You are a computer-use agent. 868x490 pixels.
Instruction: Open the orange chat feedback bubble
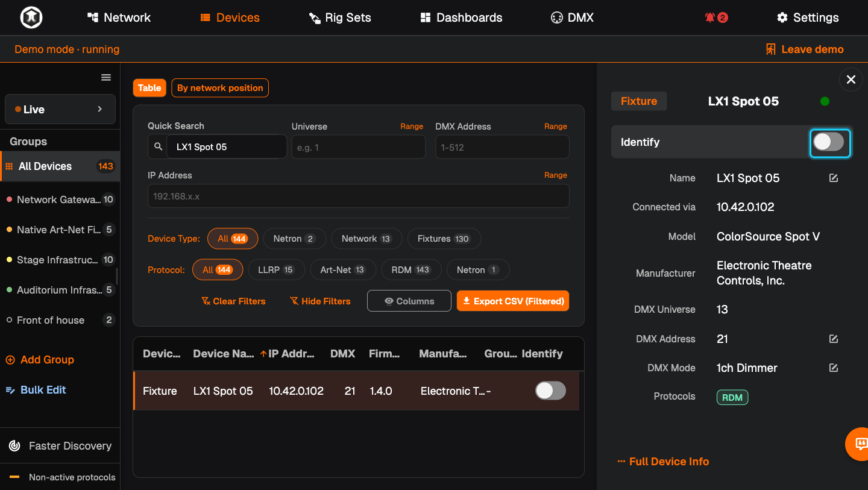click(x=859, y=444)
